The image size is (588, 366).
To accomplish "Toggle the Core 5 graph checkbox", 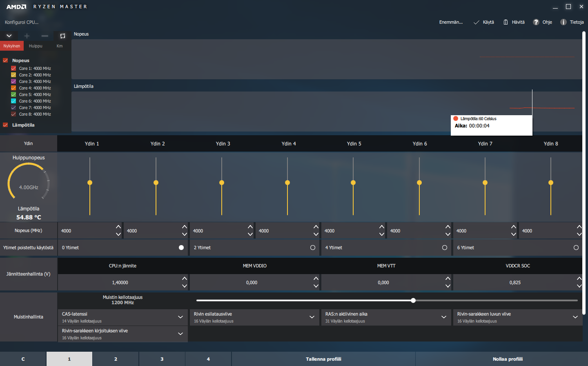I will point(13,95).
